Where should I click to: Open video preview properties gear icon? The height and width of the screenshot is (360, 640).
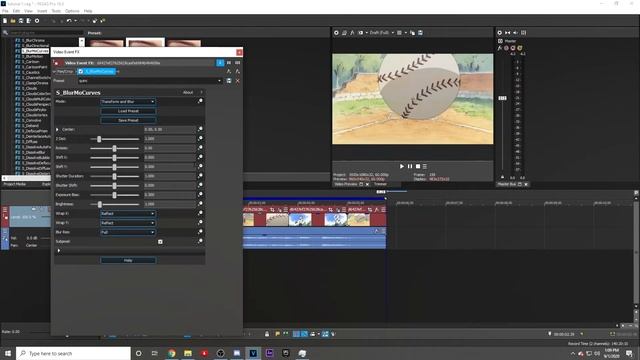[x=336, y=33]
